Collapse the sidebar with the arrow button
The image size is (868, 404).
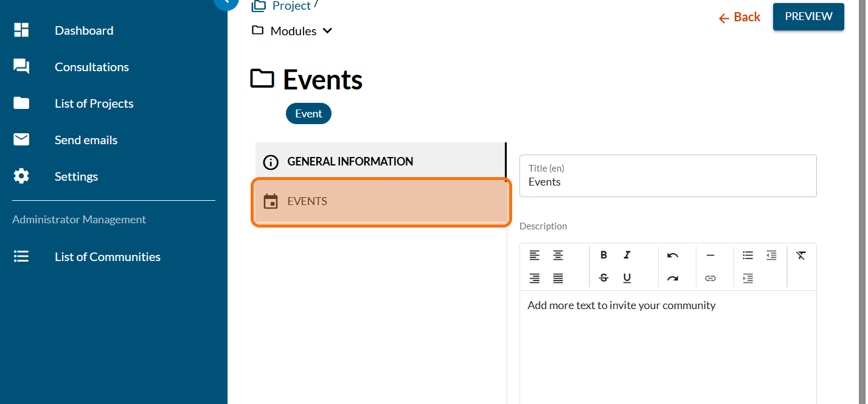coord(226,2)
